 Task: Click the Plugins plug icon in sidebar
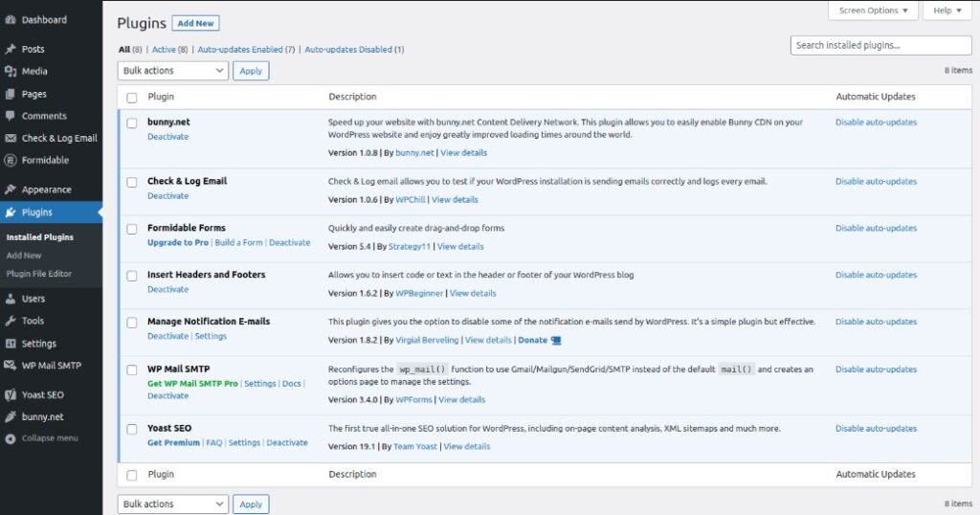click(10, 213)
